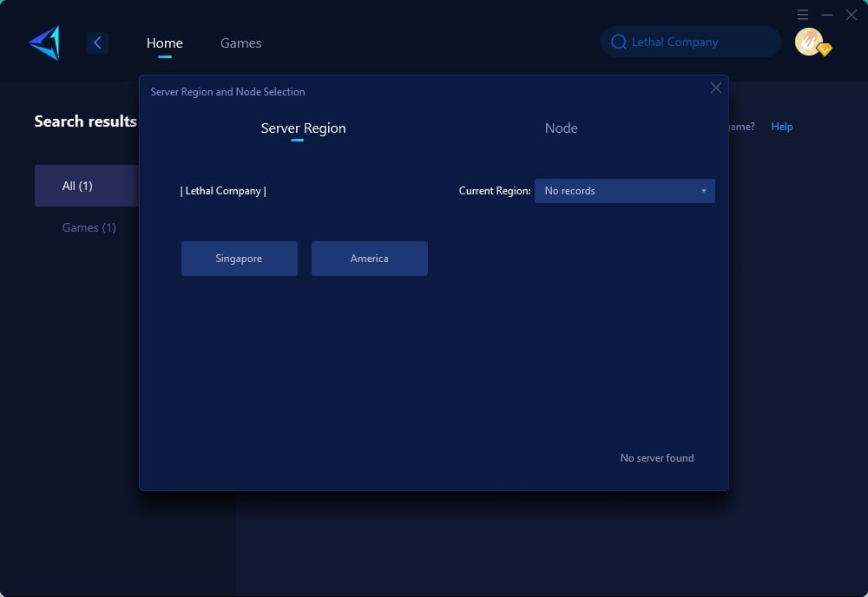Filter results by Games (1)

[89, 227]
